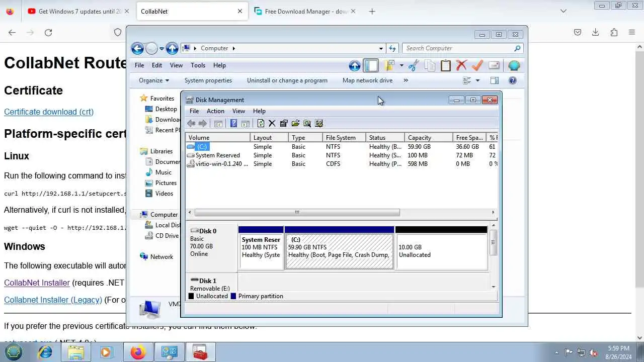This screenshot has width=644, height=362.
Task: Click the Classic Shell settings shell icon
Action: (x=514, y=65)
